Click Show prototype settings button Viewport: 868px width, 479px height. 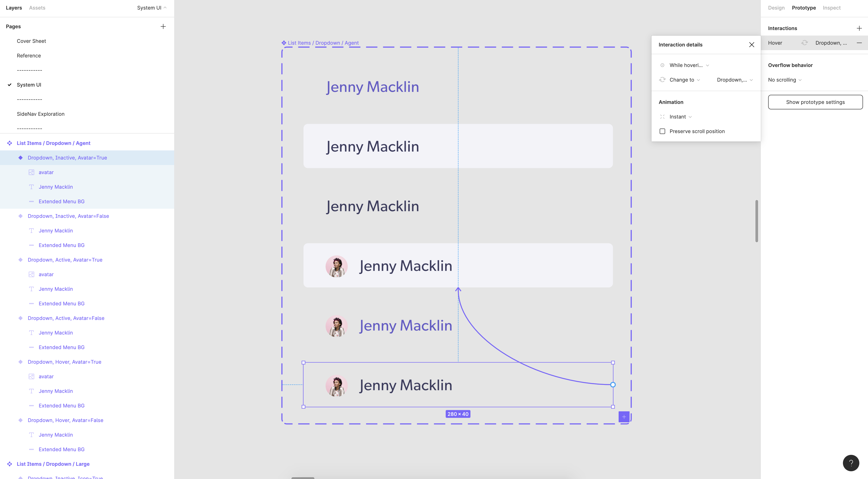[815, 102]
